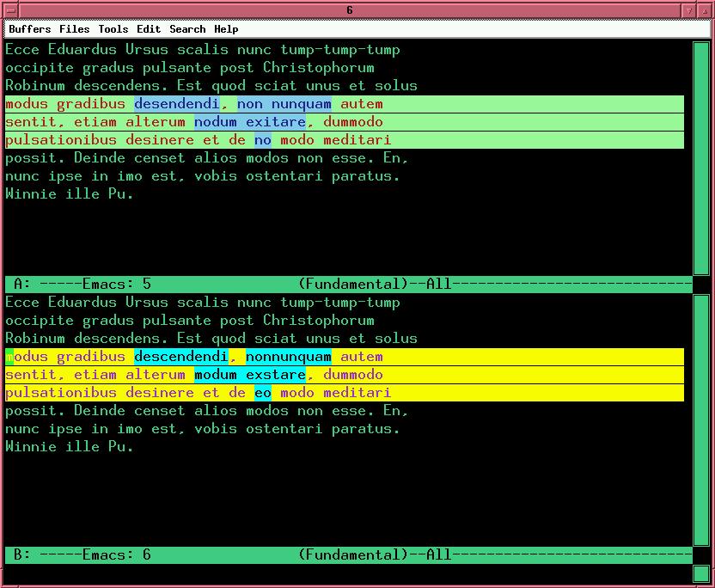Click highlighted word "desendendi" in buffer A
Image resolution: width=715 pixels, height=588 pixels.
point(177,104)
